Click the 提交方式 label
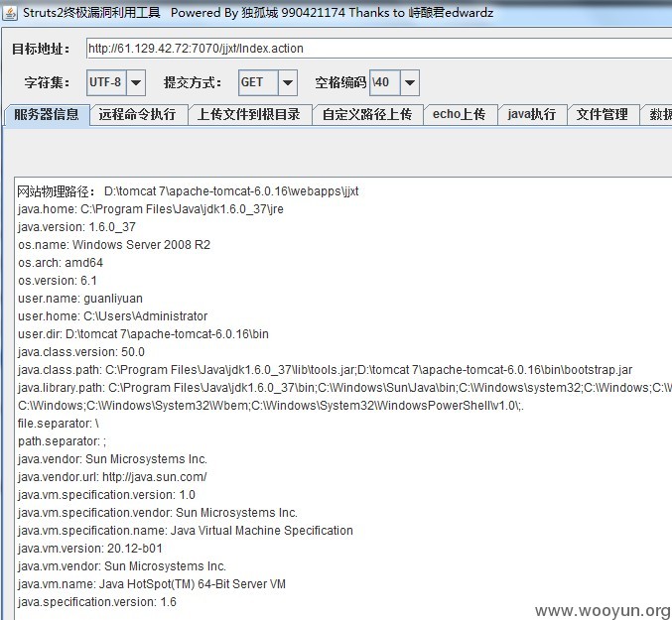The image size is (672, 620). (x=193, y=82)
